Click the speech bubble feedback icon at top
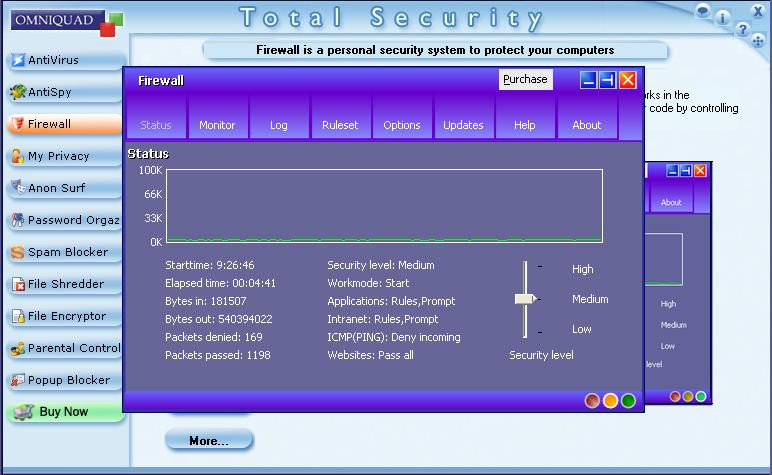 click(x=703, y=10)
